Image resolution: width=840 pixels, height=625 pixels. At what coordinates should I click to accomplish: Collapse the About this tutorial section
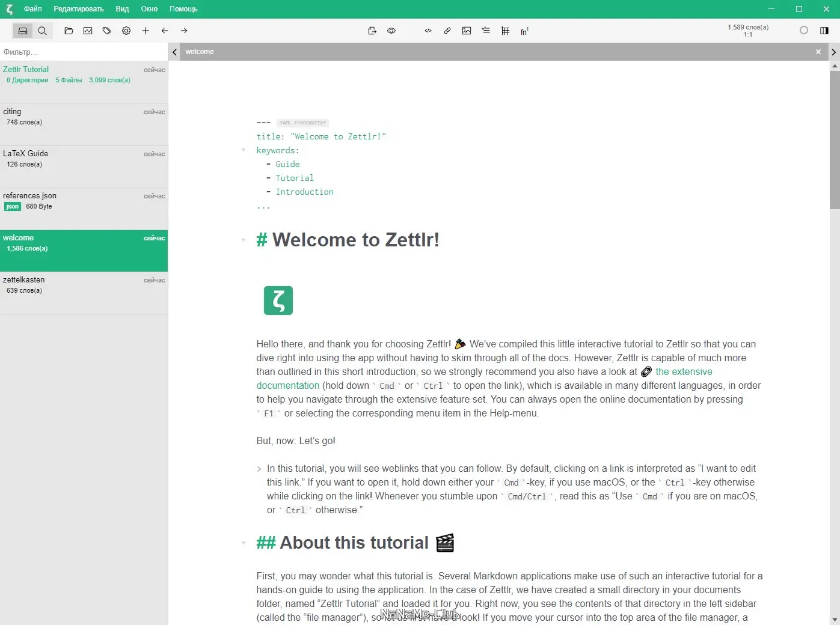244,543
